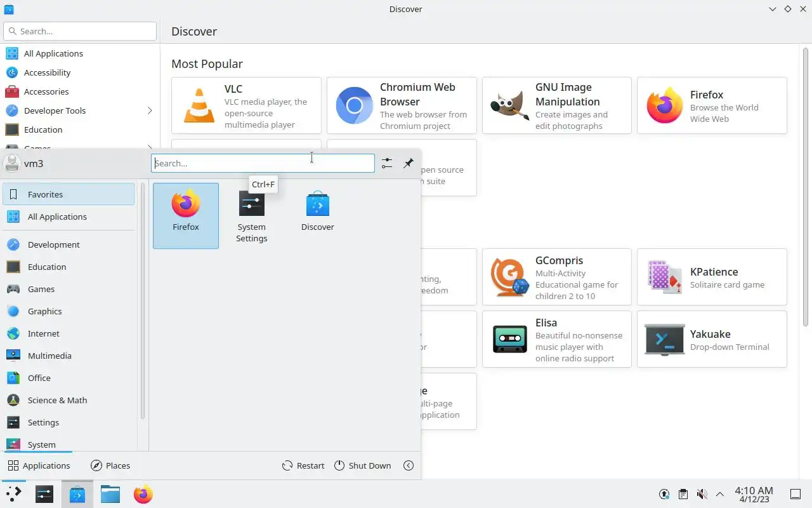Open Science & Math category in launcher
The image size is (812, 508).
pos(69,400)
